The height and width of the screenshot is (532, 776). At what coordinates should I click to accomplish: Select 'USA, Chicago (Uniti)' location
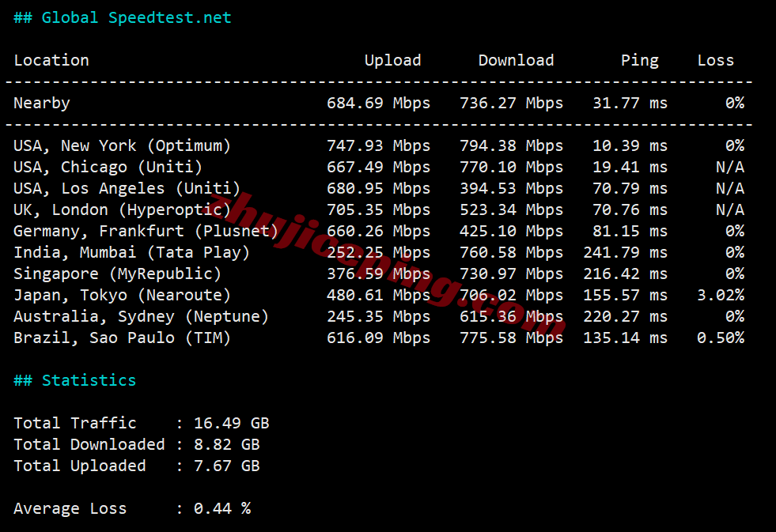(108, 167)
